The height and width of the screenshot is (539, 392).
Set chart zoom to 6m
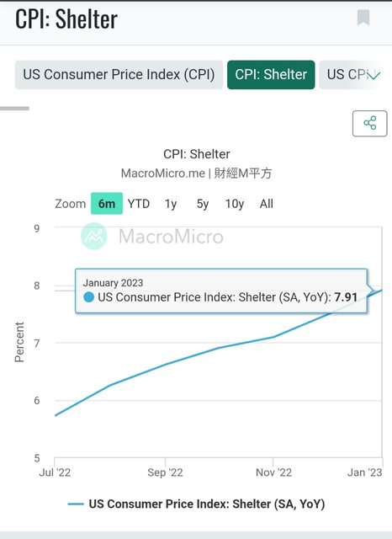coord(107,204)
